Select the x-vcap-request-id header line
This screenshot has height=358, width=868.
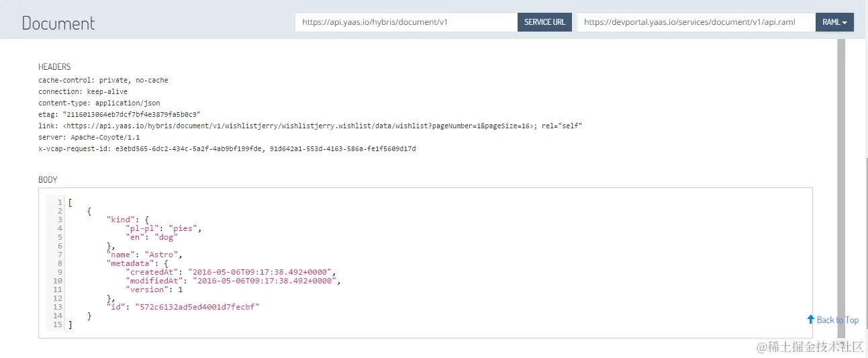(x=227, y=148)
